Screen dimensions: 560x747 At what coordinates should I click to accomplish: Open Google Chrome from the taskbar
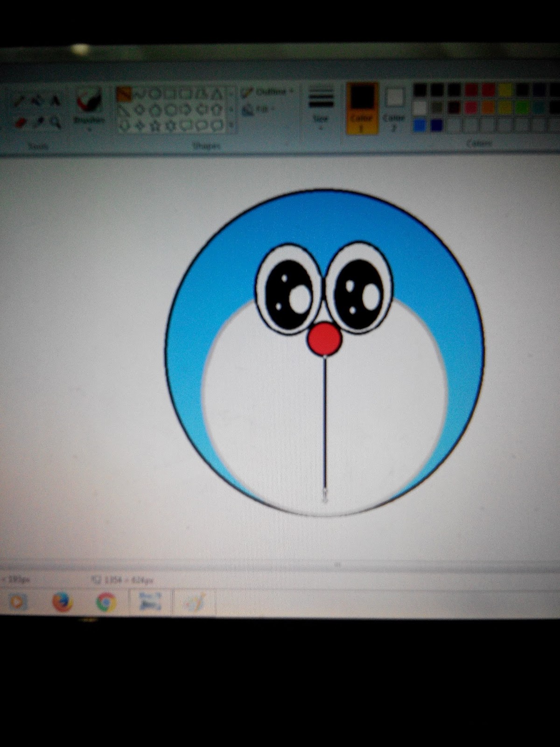106,602
